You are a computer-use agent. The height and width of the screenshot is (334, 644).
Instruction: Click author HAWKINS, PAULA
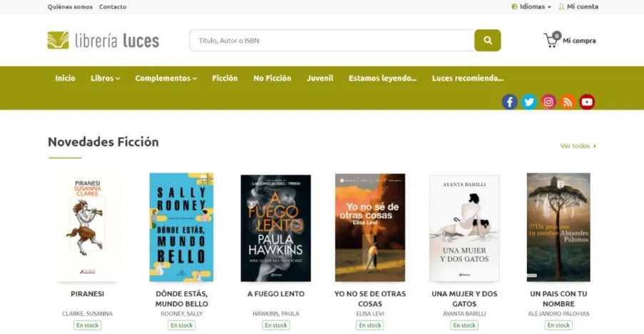point(275,313)
